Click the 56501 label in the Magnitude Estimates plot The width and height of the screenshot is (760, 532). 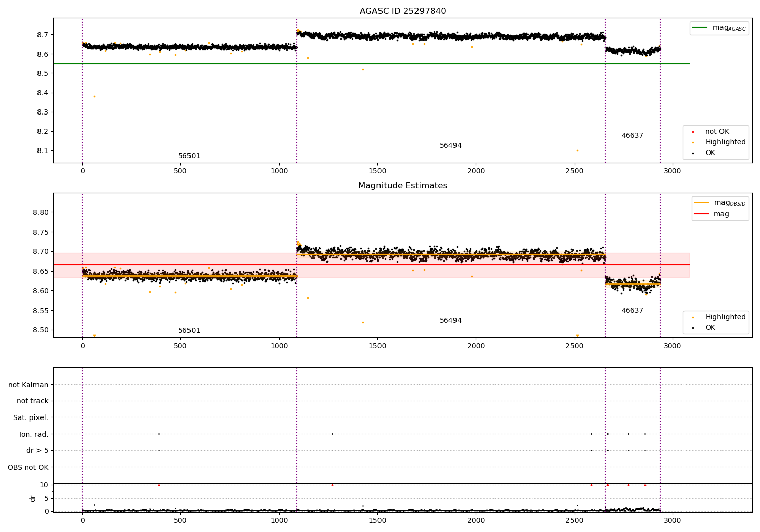click(189, 331)
